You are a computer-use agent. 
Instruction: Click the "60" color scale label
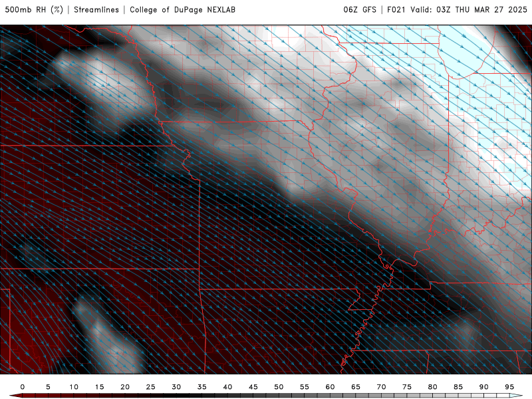tap(330, 387)
